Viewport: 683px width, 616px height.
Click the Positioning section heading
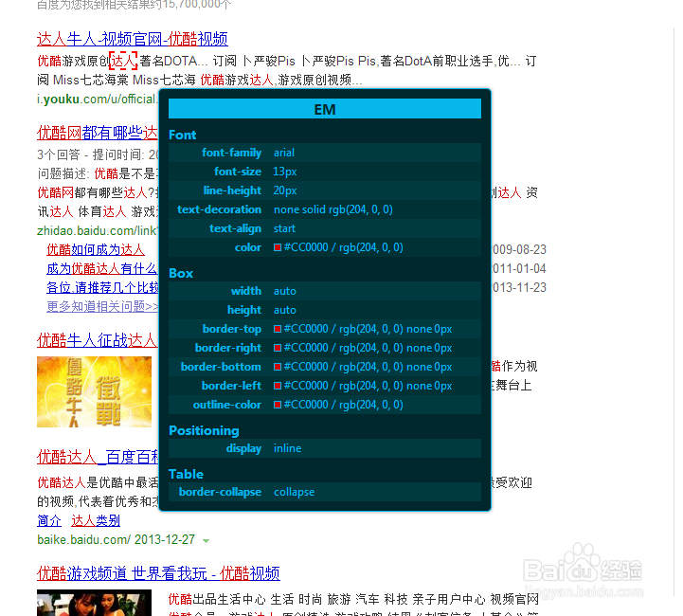[204, 430]
